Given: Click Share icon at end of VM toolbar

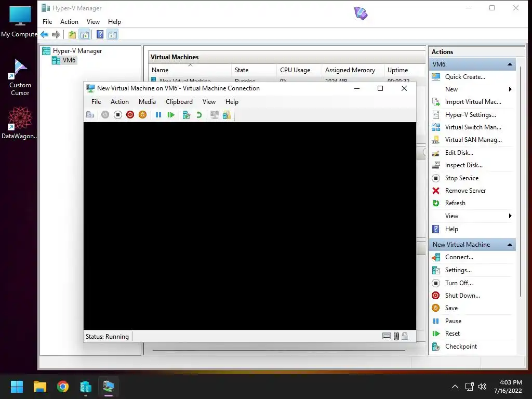Looking at the screenshot, I should [227, 115].
